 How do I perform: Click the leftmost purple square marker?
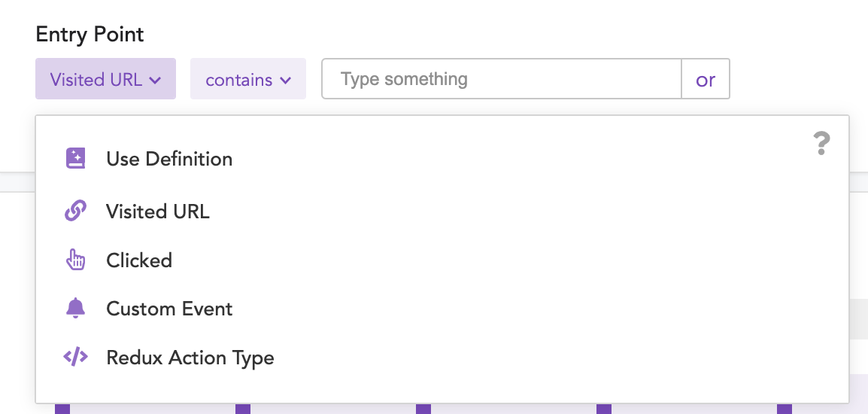click(x=62, y=409)
